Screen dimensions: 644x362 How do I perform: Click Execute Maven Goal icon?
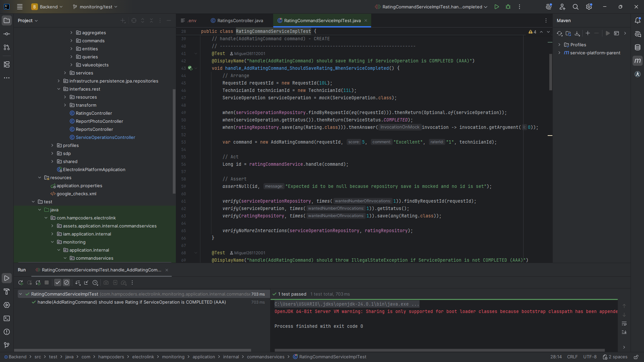click(616, 33)
